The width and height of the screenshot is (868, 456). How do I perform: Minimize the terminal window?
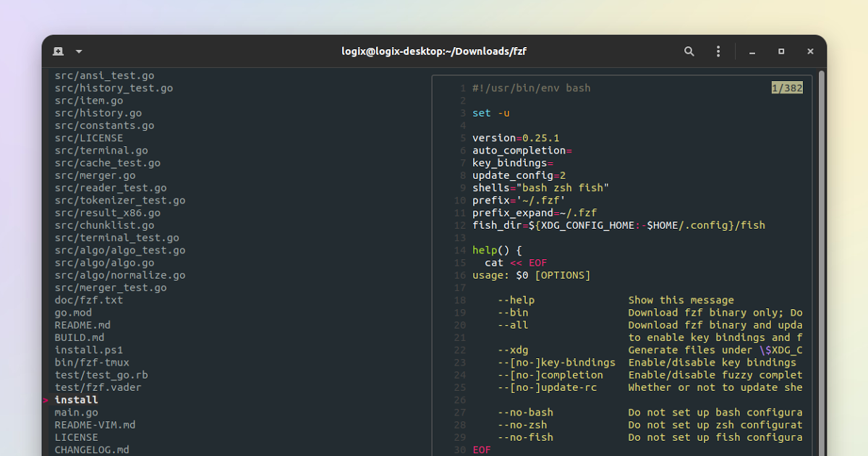(x=752, y=51)
